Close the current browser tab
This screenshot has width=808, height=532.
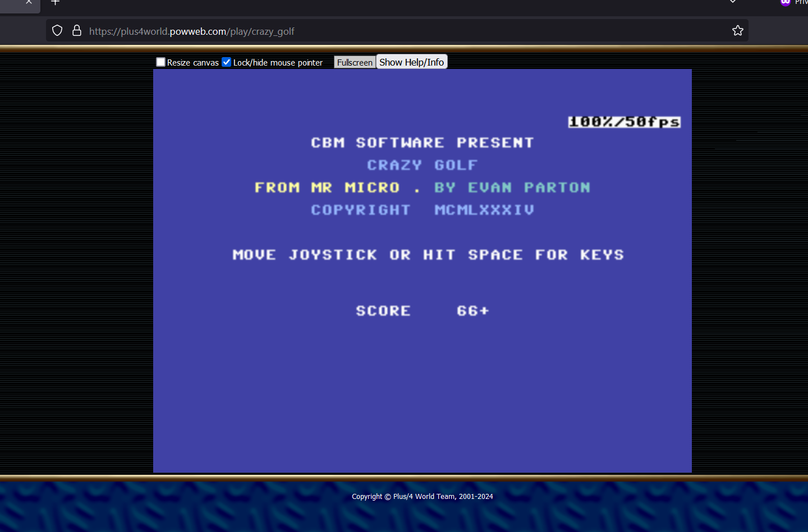(29, 2)
